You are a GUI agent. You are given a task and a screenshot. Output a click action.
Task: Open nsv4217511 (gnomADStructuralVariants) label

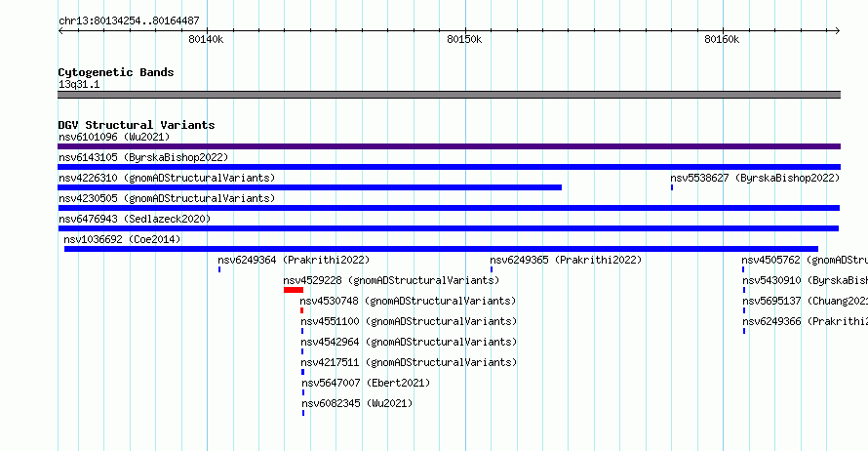(409, 362)
